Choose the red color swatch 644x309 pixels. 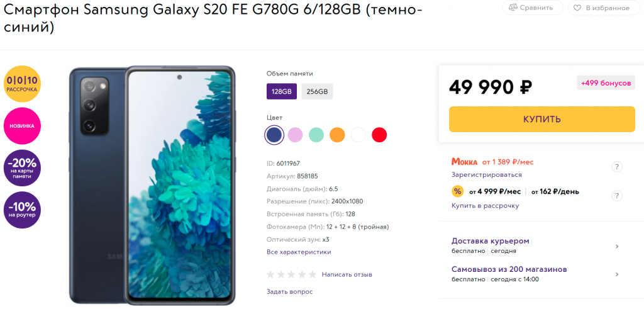[379, 135]
